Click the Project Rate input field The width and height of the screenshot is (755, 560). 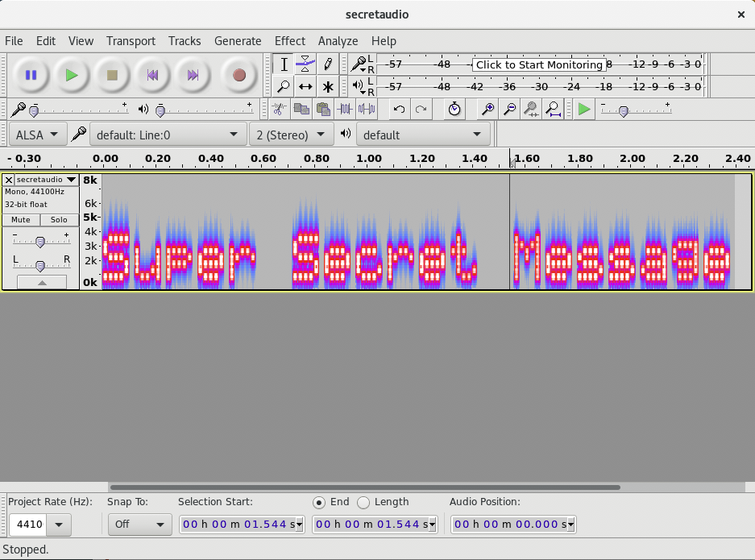pos(28,525)
